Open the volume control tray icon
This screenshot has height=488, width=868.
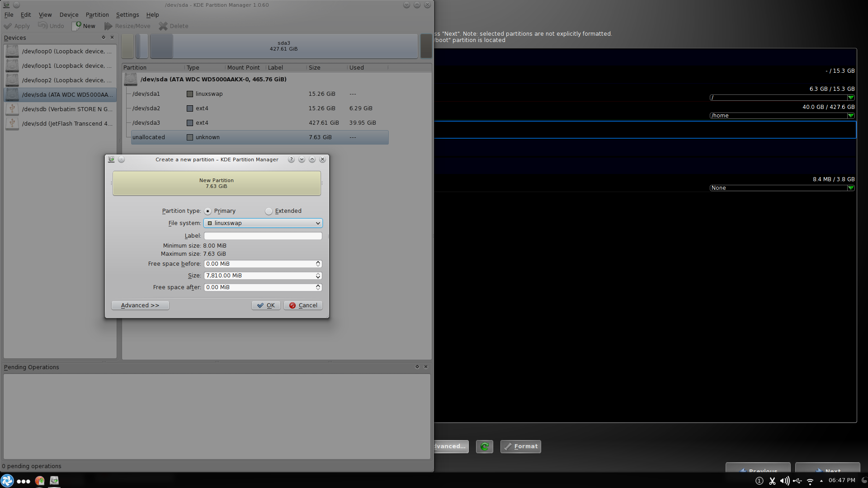pos(785,481)
